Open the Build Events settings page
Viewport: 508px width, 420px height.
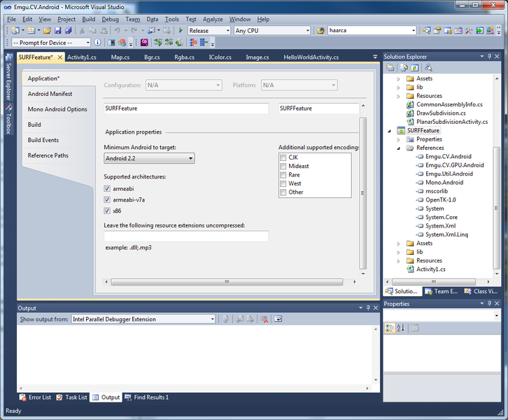click(x=43, y=140)
